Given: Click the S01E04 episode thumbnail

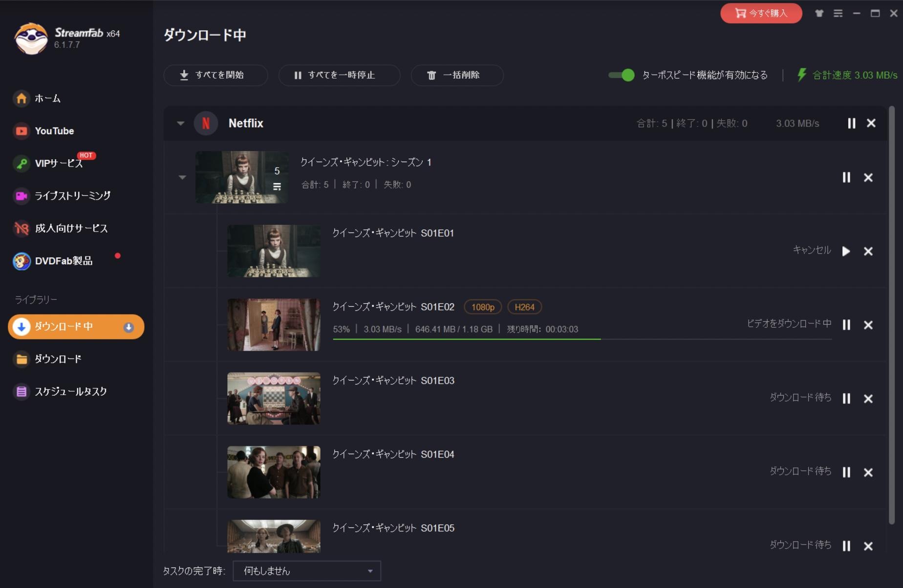Looking at the screenshot, I should [x=274, y=472].
